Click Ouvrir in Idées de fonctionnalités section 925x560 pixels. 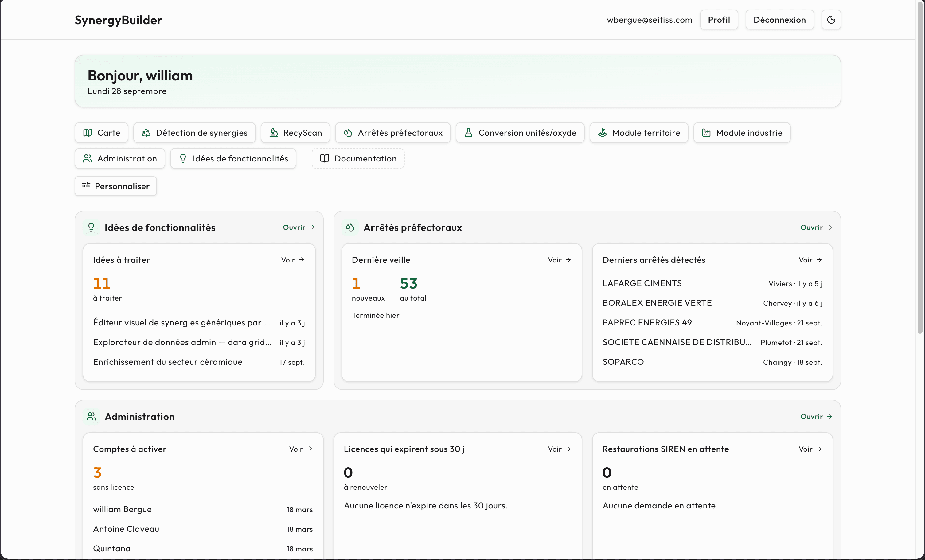299,227
